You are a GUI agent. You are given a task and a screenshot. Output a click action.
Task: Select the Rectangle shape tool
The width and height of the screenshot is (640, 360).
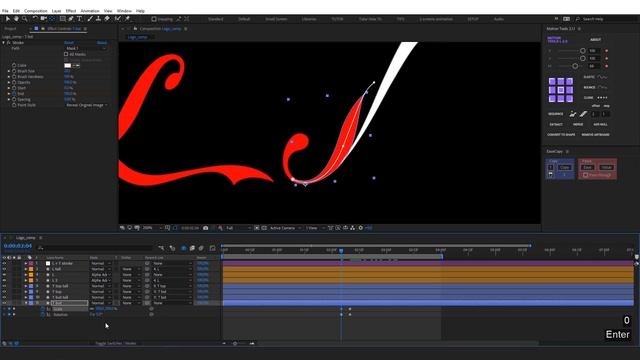(62, 19)
